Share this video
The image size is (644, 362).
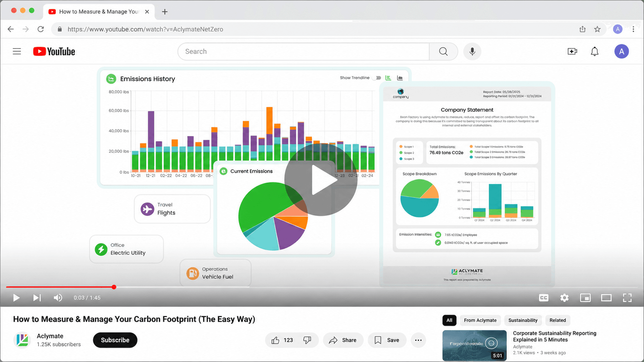click(x=343, y=340)
